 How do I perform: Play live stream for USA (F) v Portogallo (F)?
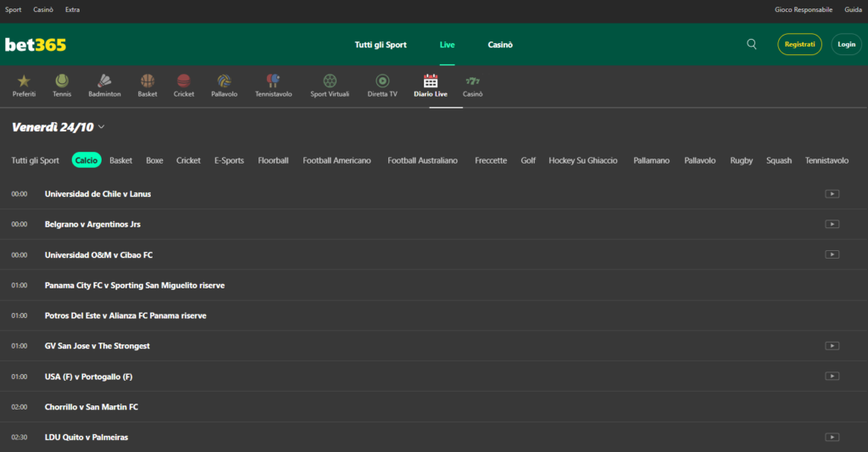click(x=832, y=377)
